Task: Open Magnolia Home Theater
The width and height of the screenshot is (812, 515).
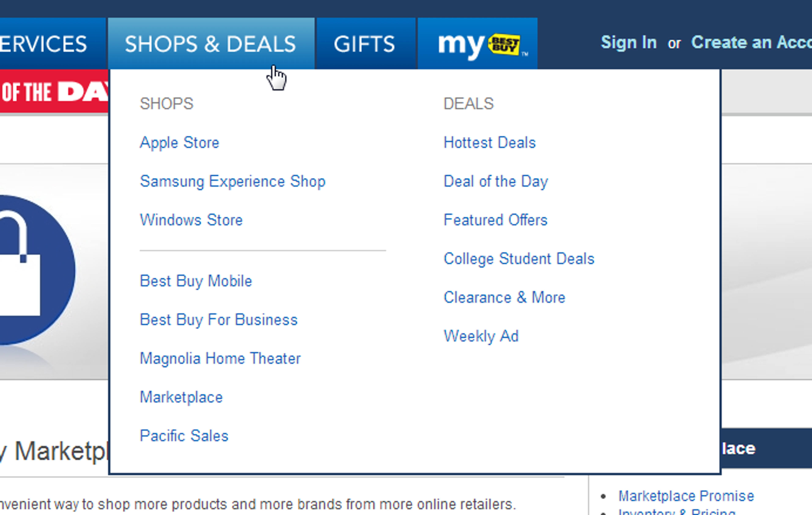Action: pyautogui.click(x=220, y=359)
